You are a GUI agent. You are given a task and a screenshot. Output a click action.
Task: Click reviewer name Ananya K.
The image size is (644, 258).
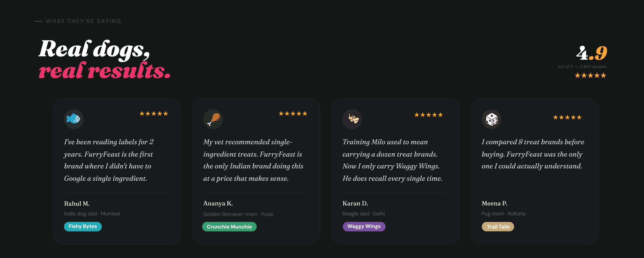pyautogui.click(x=218, y=203)
